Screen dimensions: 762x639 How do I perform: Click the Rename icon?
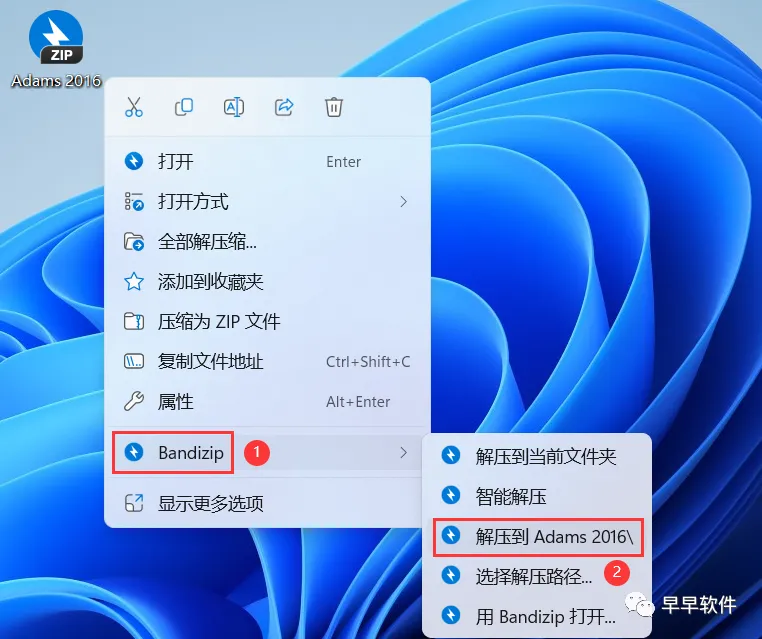point(234,107)
